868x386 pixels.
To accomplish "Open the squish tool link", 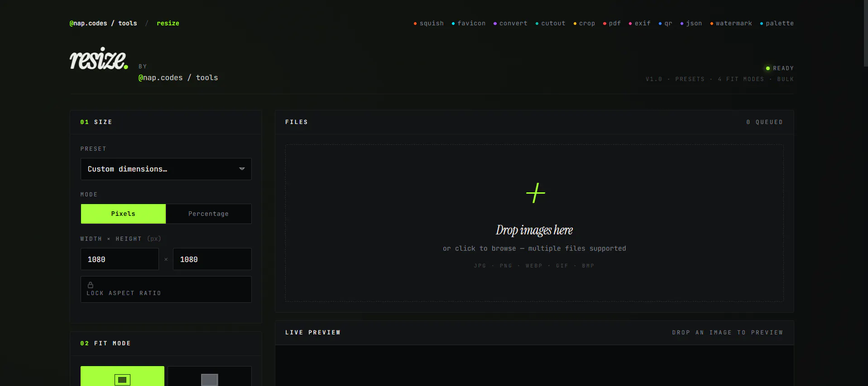I will [x=429, y=23].
